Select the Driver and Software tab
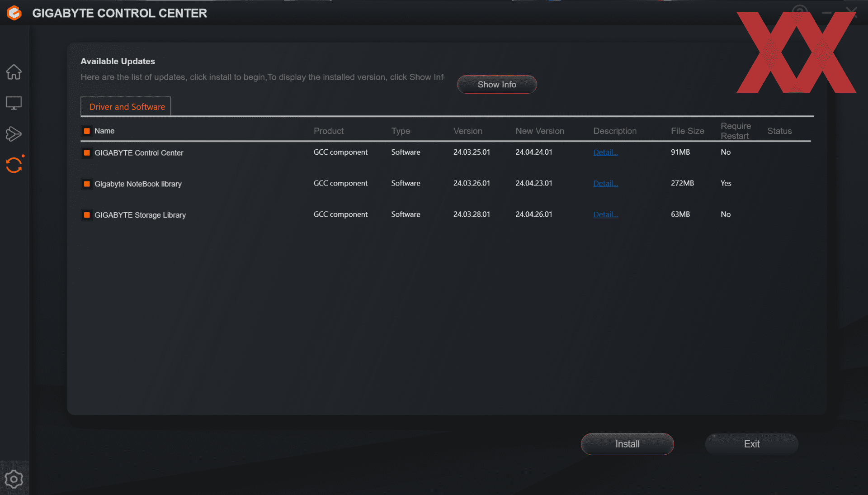Image resolution: width=868 pixels, height=495 pixels. (126, 107)
